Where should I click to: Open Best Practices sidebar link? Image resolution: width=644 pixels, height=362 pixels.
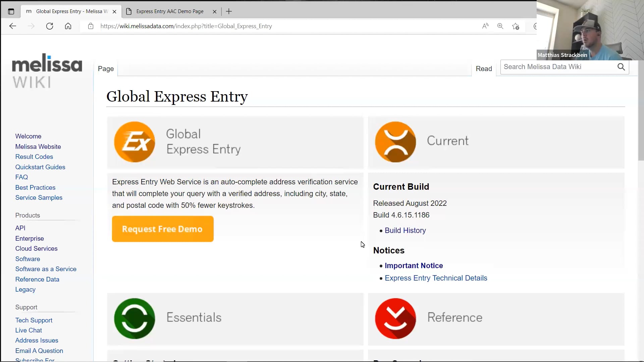click(35, 188)
